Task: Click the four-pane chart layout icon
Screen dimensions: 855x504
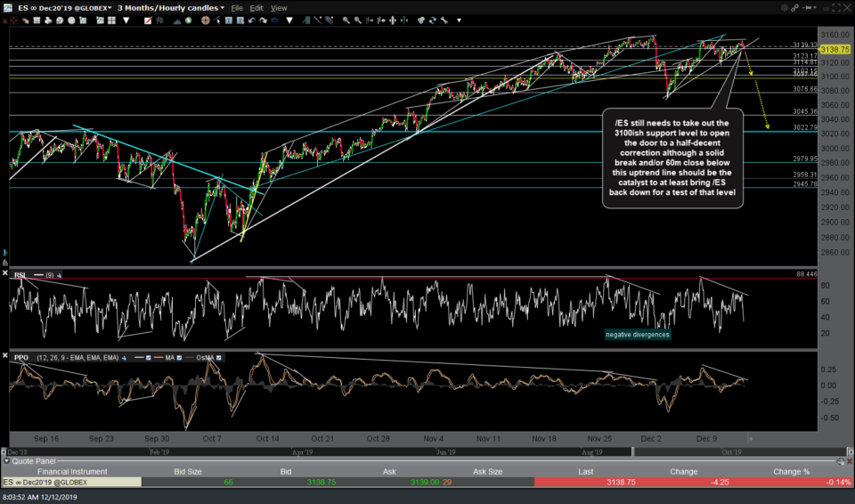Action: coord(112,20)
